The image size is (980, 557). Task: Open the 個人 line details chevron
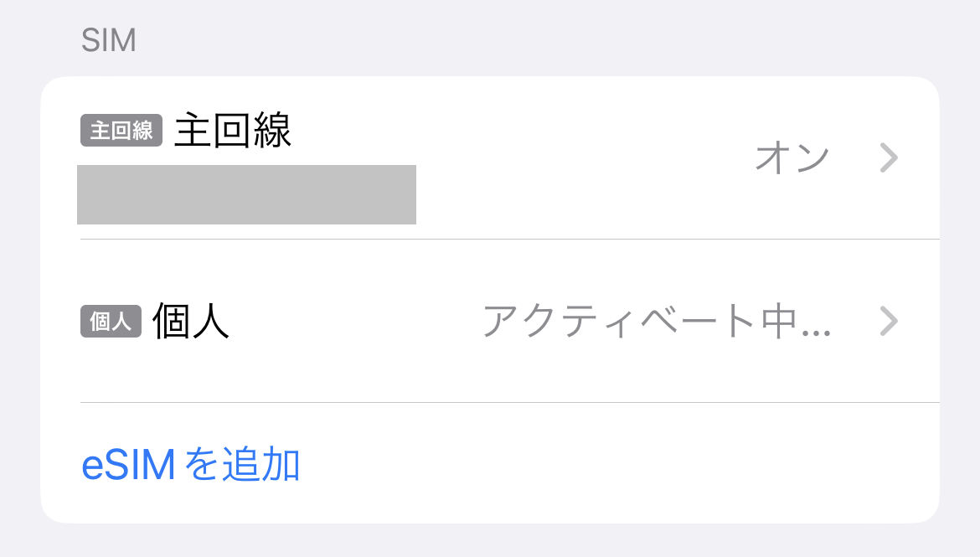889,321
